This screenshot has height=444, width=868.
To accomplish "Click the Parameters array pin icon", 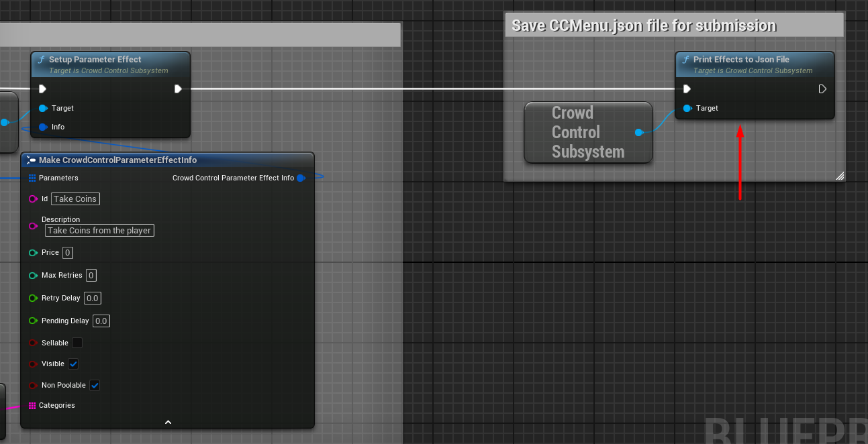I will click(x=32, y=178).
